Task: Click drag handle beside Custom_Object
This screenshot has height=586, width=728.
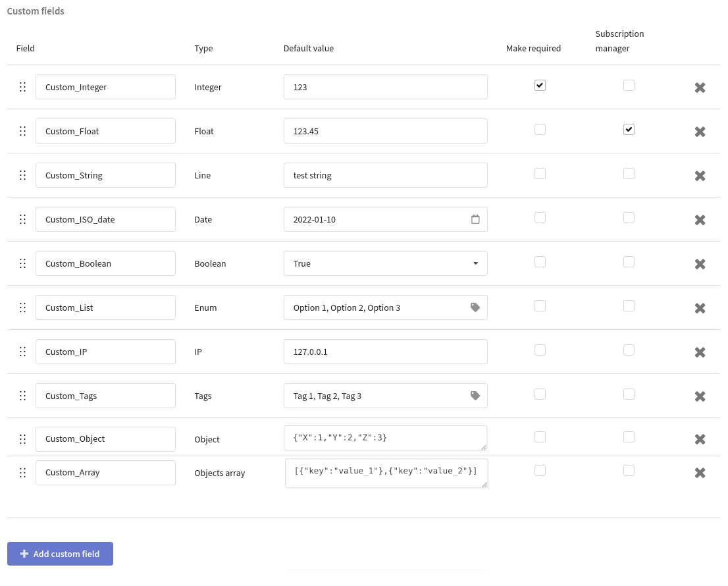Action: 22,439
